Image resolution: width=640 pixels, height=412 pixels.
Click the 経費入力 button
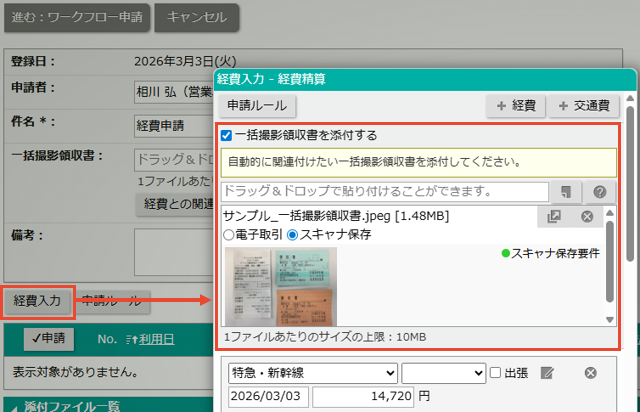point(37,299)
